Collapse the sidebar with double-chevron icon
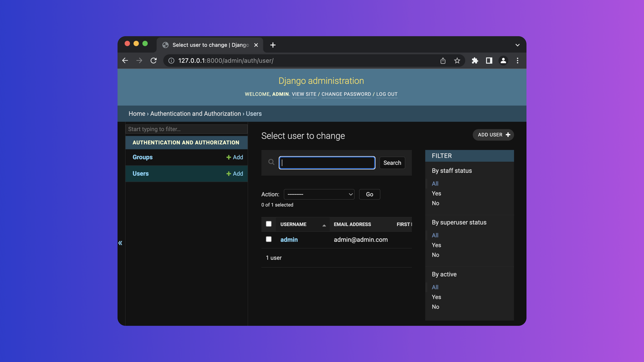 (x=120, y=243)
